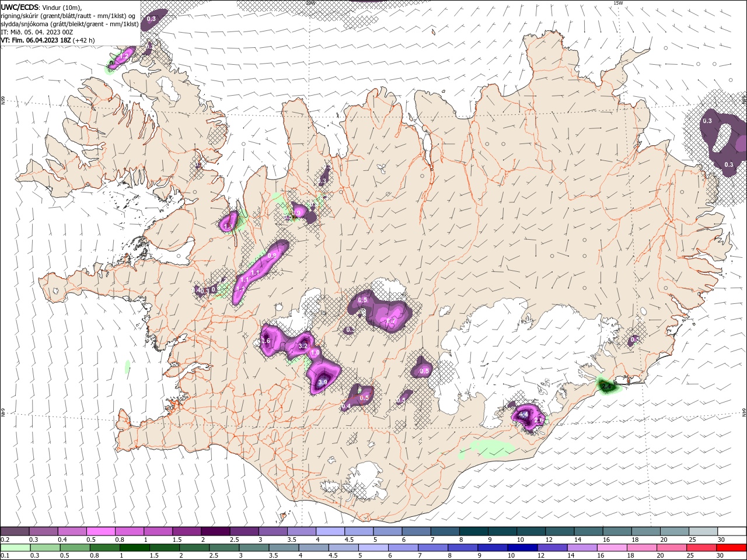
Task: Click the bright red swatch after 30 in bottom scale
Action: tap(731, 548)
